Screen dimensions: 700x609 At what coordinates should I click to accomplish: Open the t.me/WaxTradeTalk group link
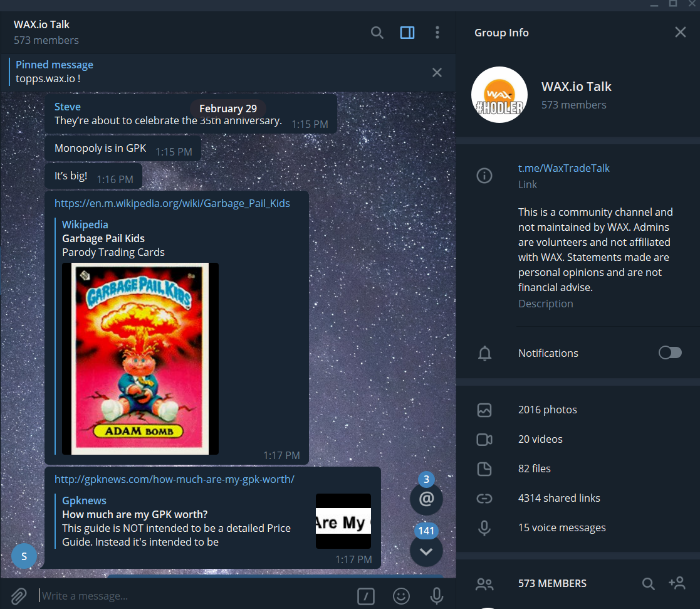point(563,168)
